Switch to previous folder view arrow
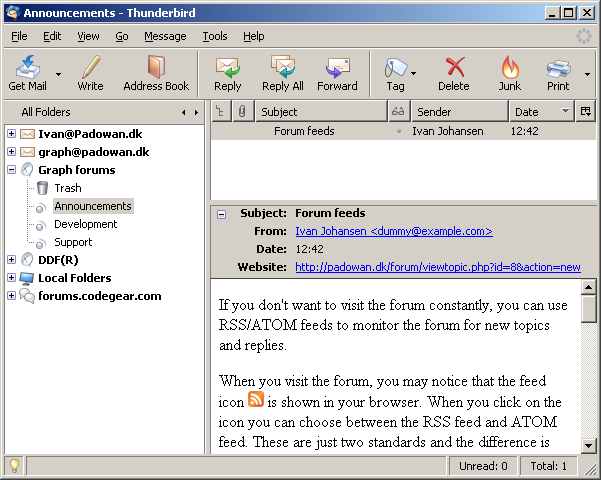 click(x=184, y=112)
